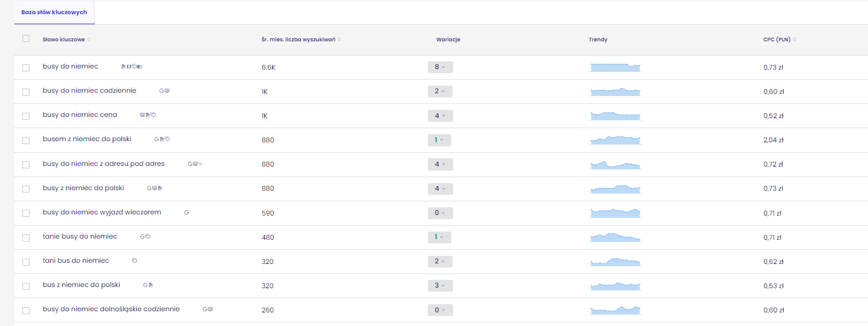Expand 2 variations for 'busy do niemiec codziennie'
This screenshot has height=326, width=868.
point(440,91)
